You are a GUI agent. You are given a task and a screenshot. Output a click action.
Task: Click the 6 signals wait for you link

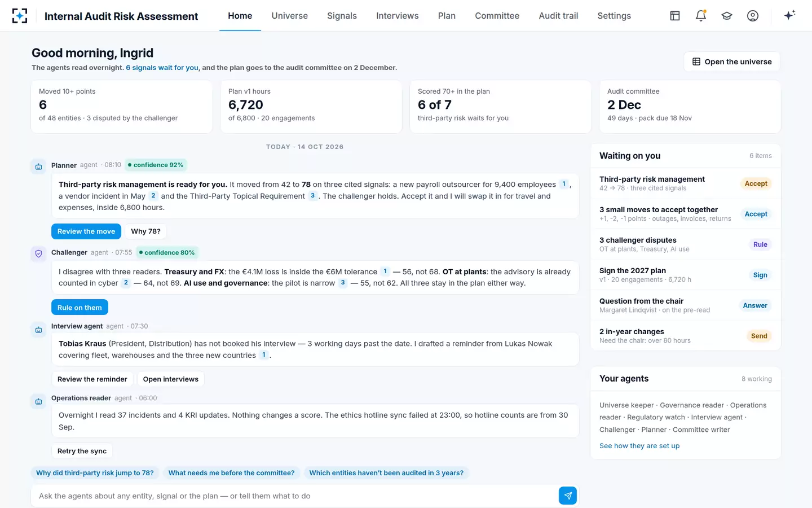click(x=162, y=68)
